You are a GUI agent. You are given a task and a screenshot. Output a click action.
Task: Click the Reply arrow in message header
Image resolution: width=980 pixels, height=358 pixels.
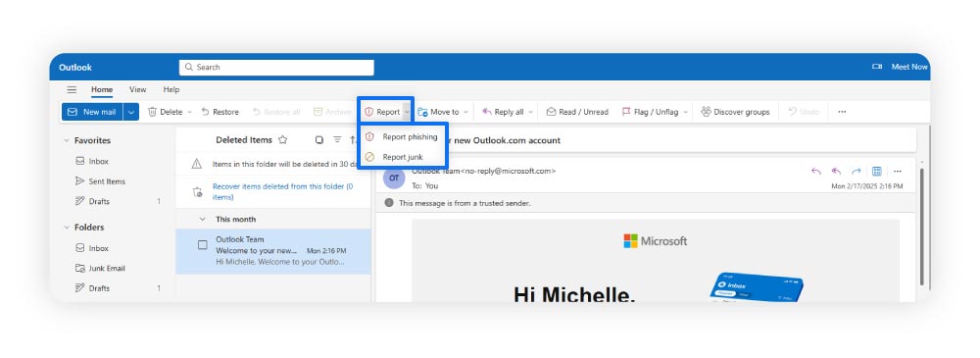point(815,171)
